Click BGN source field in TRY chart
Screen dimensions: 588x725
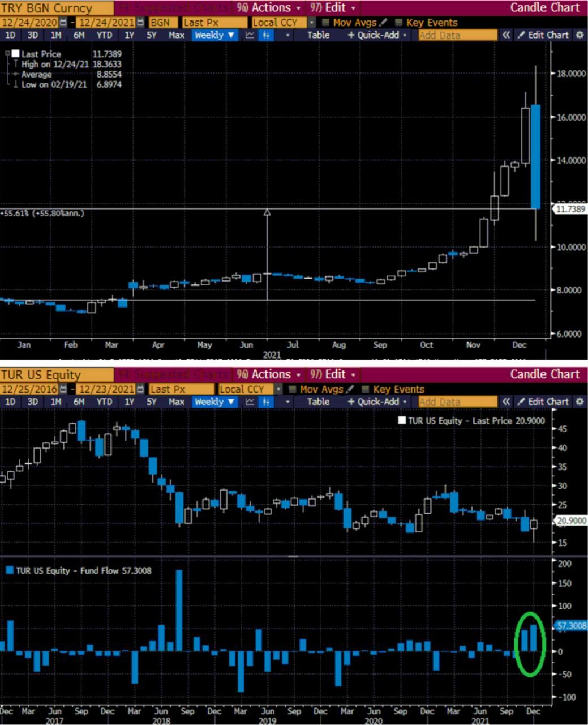pyautogui.click(x=163, y=23)
